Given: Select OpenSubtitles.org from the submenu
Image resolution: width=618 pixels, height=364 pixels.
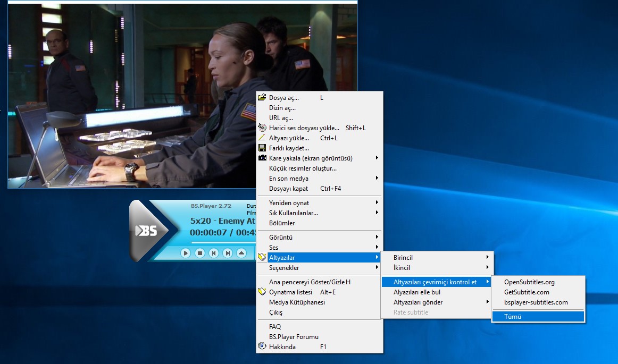Looking at the screenshot, I should [529, 282].
